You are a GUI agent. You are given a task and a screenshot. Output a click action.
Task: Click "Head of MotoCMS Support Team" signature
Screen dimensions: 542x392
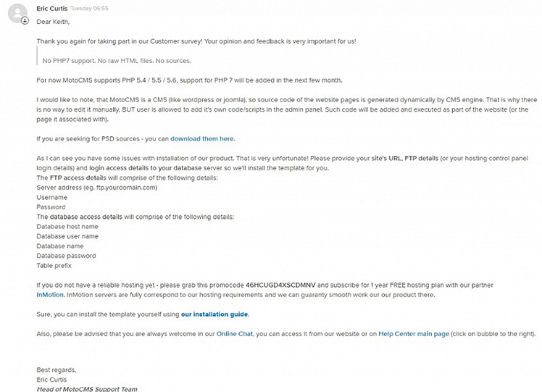point(87,389)
